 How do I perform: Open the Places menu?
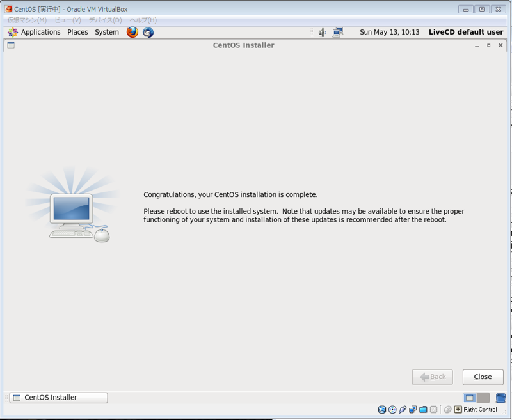77,32
